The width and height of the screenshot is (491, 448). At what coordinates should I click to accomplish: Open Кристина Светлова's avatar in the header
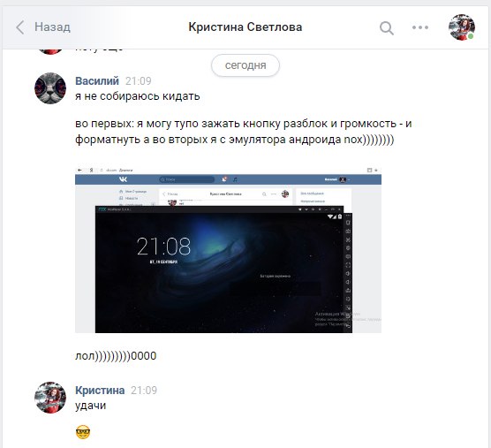[462, 27]
